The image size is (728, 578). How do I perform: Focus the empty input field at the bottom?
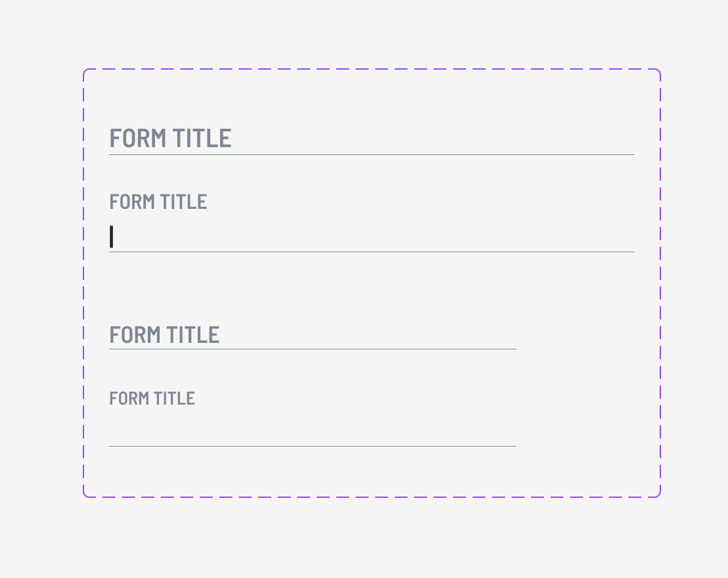(x=312, y=432)
